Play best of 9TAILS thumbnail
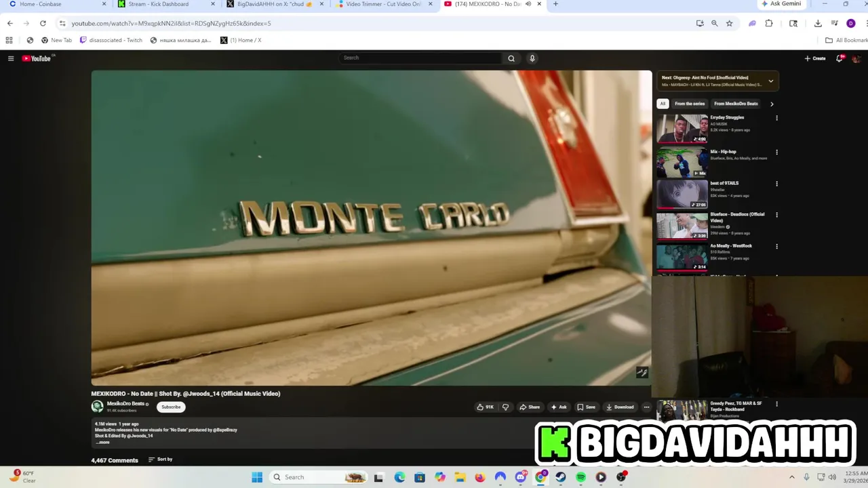This screenshot has width=868, height=488. coord(682,194)
